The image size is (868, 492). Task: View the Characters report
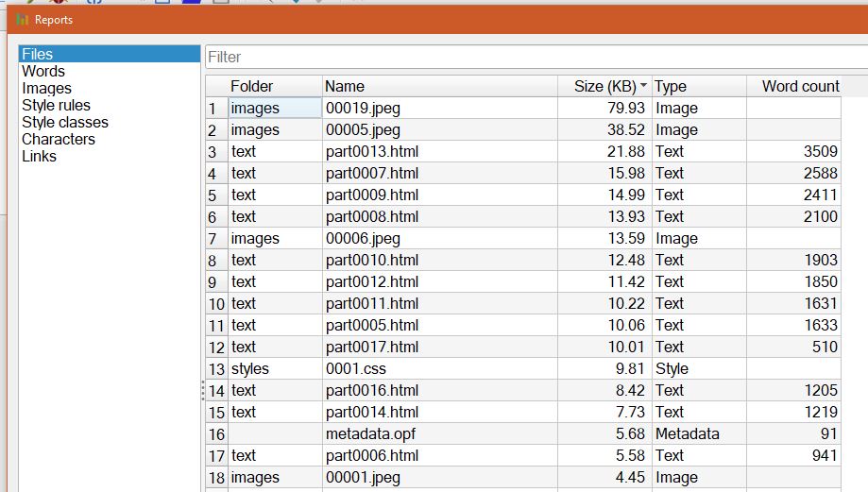pyautogui.click(x=59, y=140)
